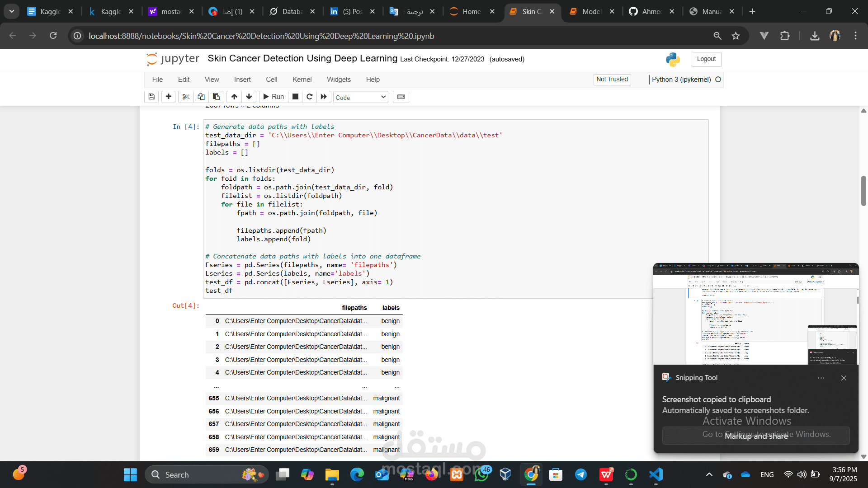Click the Jupyter logo
This screenshot has height=488, width=868.
click(173, 59)
